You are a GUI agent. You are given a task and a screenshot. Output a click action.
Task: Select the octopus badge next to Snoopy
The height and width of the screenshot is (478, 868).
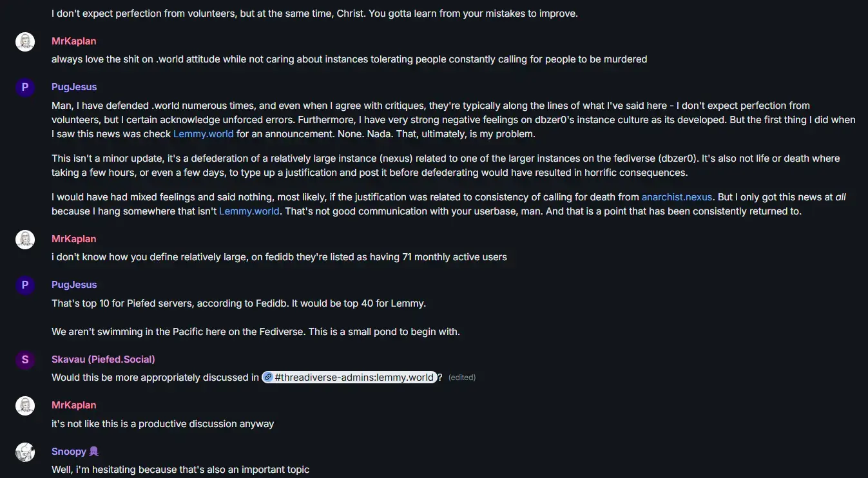[x=94, y=452]
